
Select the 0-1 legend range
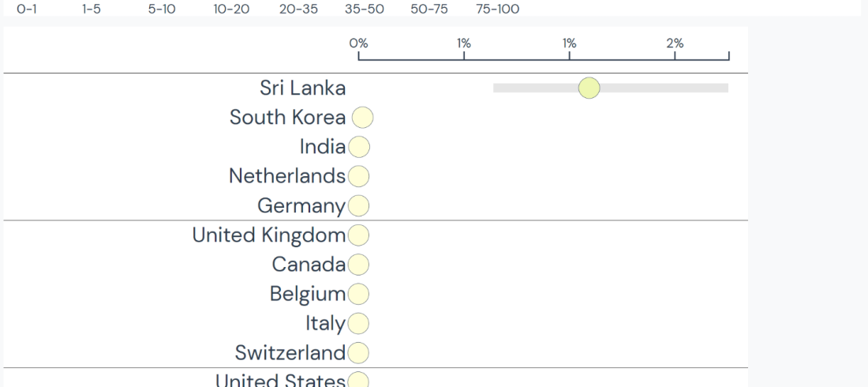pos(26,9)
